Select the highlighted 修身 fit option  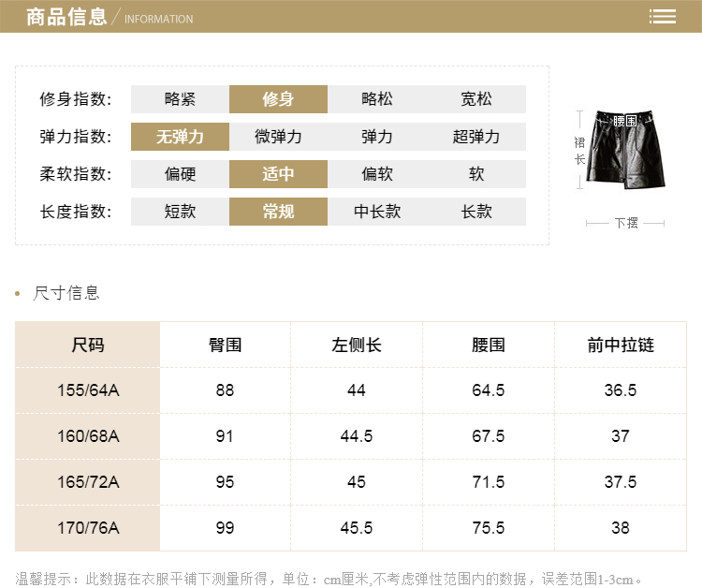278,99
